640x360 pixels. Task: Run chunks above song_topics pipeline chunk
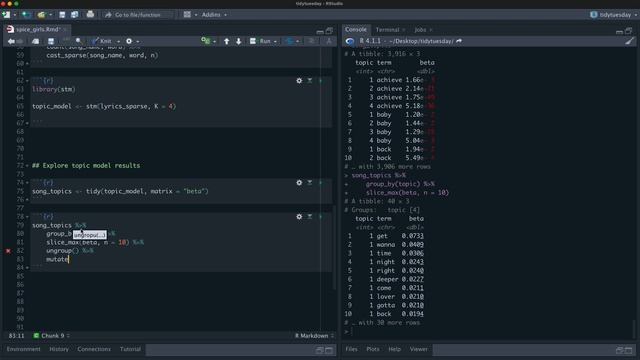point(310,217)
